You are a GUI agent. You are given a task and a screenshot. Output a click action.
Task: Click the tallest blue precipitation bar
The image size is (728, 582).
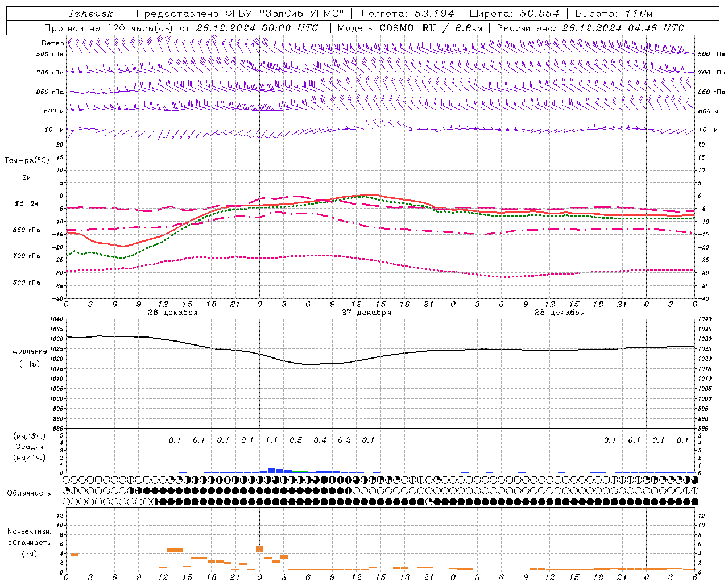tap(272, 471)
